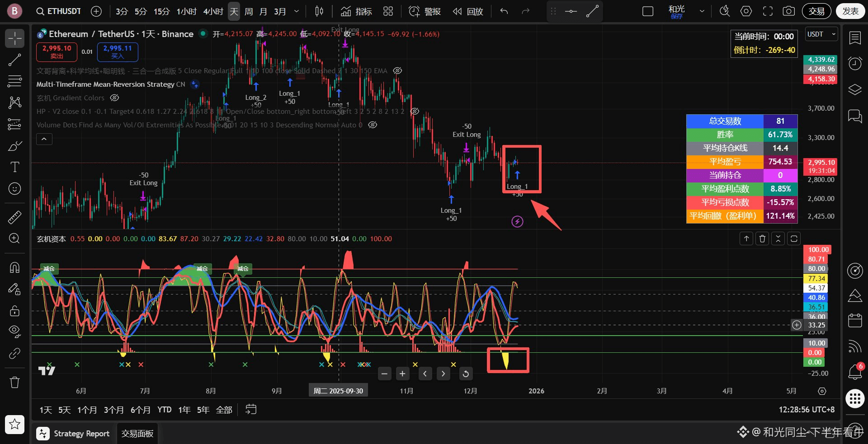This screenshot has width=868, height=444.
Task: Show the hidden Volume Dots indicator
Action: tap(373, 125)
